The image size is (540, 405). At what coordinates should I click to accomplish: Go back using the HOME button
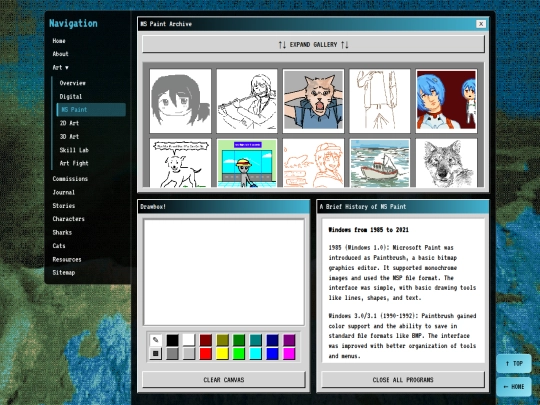tap(514, 387)
